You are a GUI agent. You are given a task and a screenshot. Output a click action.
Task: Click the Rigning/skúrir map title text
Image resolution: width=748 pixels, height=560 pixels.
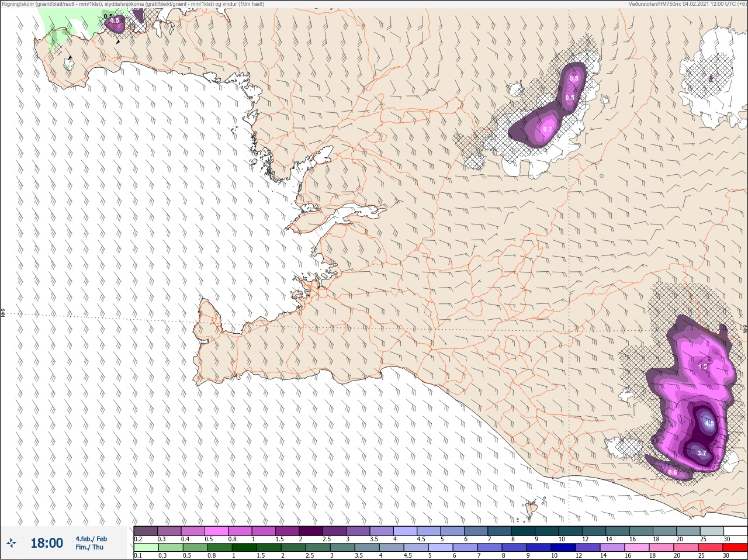pyautogui.click(x=134, y=4)
